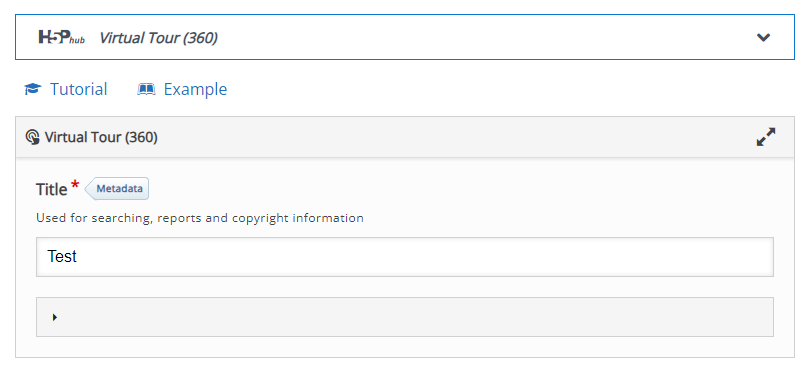Click Virtual Tour (360) panel header label

(x=101, y=137)
